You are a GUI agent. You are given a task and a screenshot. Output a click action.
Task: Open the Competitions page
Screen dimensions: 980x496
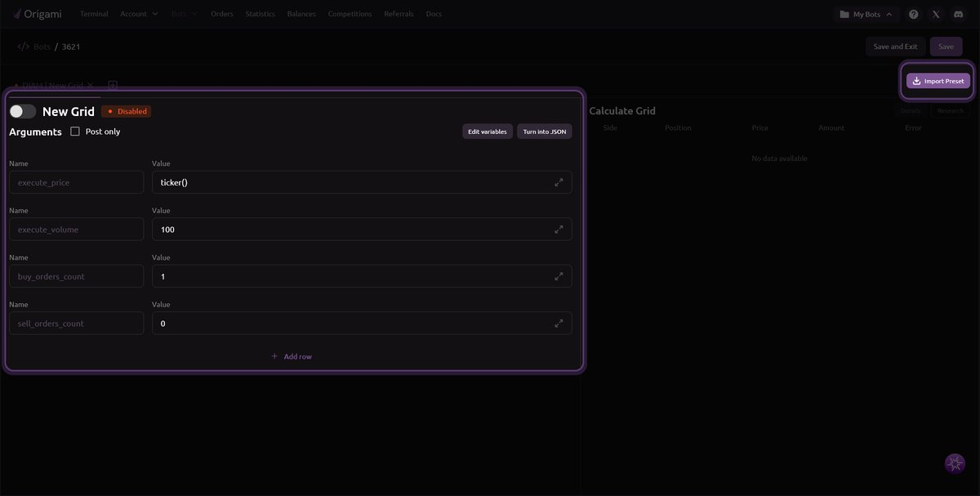(350, 14)
